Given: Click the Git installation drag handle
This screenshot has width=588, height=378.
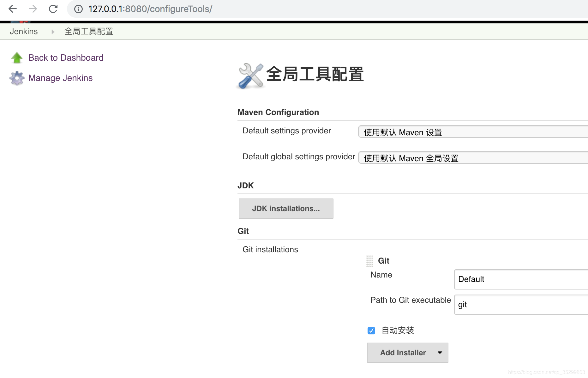Looking at the screenshot, I should (x=370, y=261).
